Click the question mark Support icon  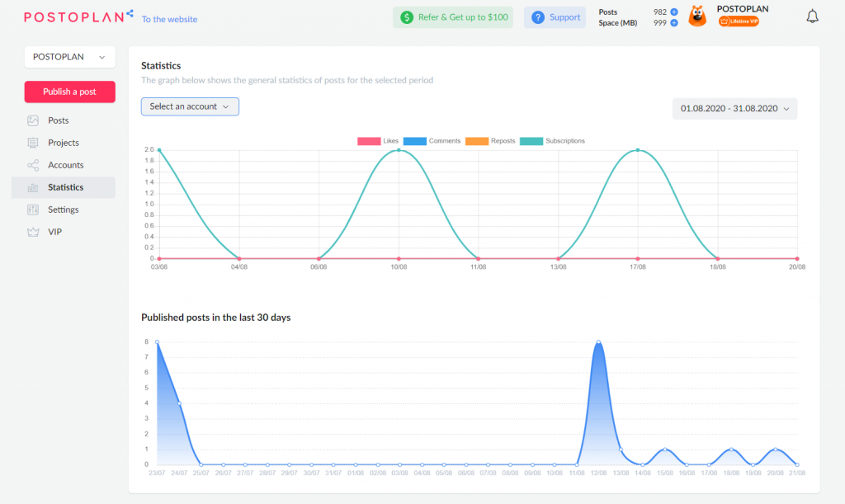point(538,17)
